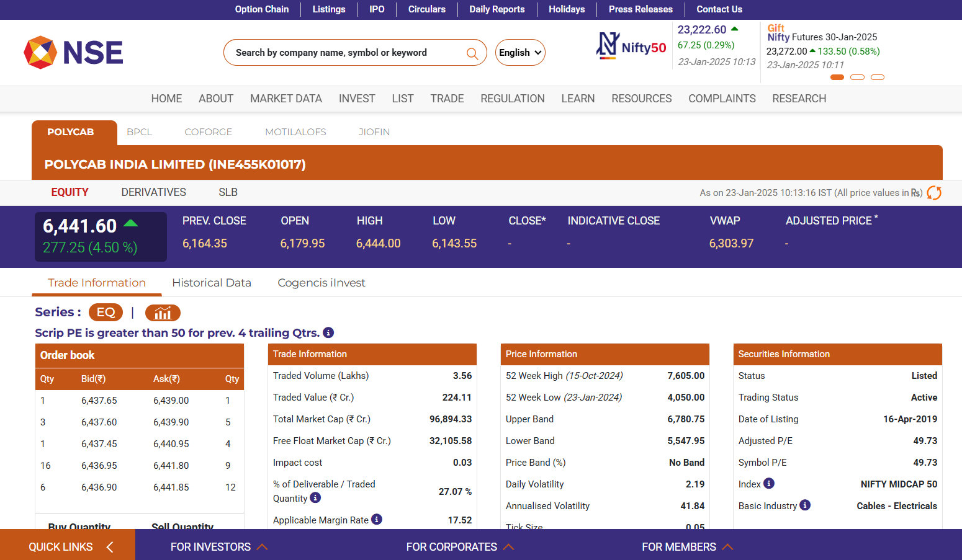Viewport: 962px width, 560px height.
Task: Click the NSE logo
Action: click(73, 52)
